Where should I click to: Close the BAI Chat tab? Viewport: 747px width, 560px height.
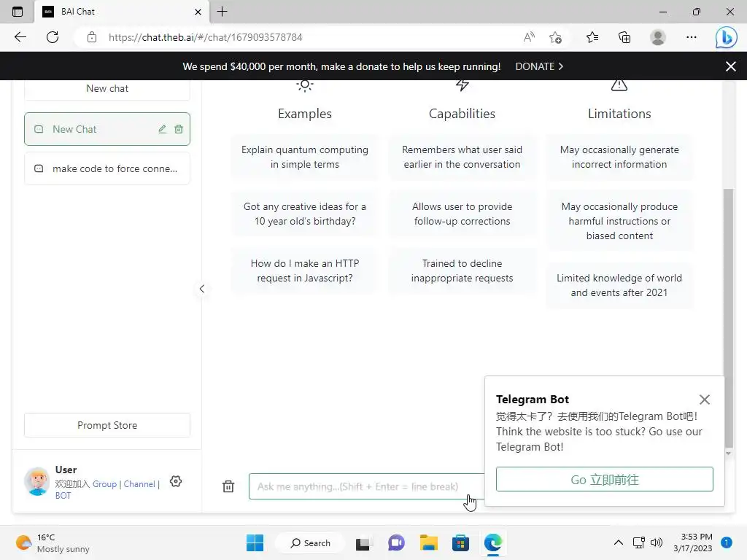pyautogui.click(x=198, y=12)
